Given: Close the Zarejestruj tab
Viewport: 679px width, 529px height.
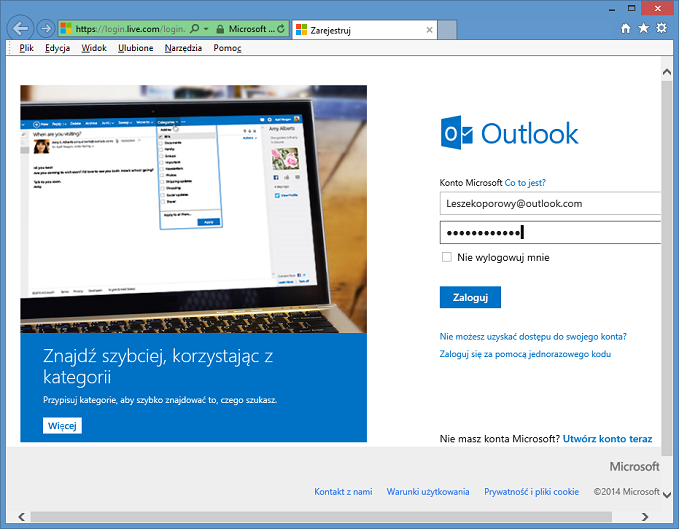Looking at the screenshot, I should coord(429,30).
